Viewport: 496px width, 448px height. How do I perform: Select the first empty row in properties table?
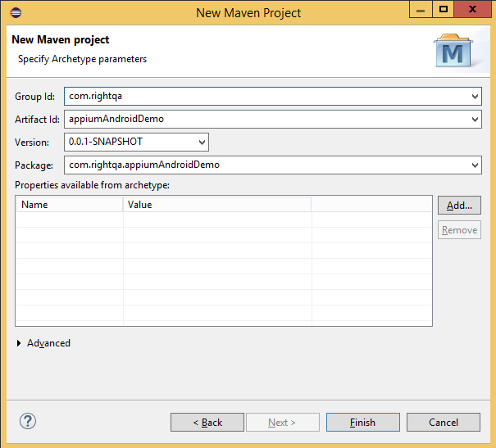[224, 219]
